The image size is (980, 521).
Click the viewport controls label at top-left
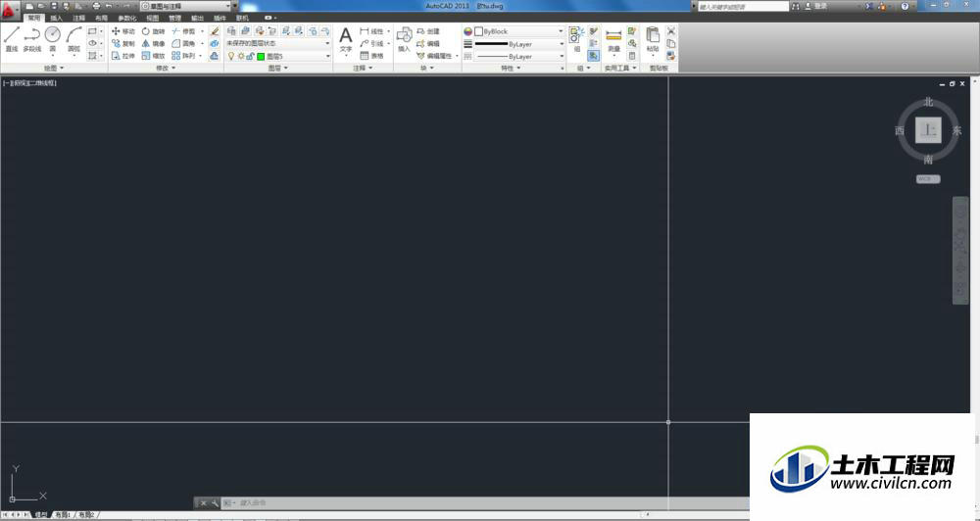(x=29, y=82)
